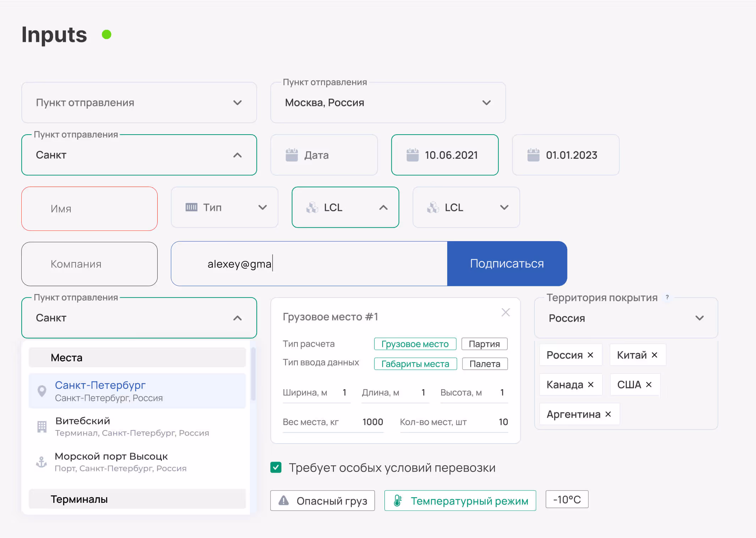Close the Грузовое место #1 card
The image size is (756, 538).
click(505, 313)
